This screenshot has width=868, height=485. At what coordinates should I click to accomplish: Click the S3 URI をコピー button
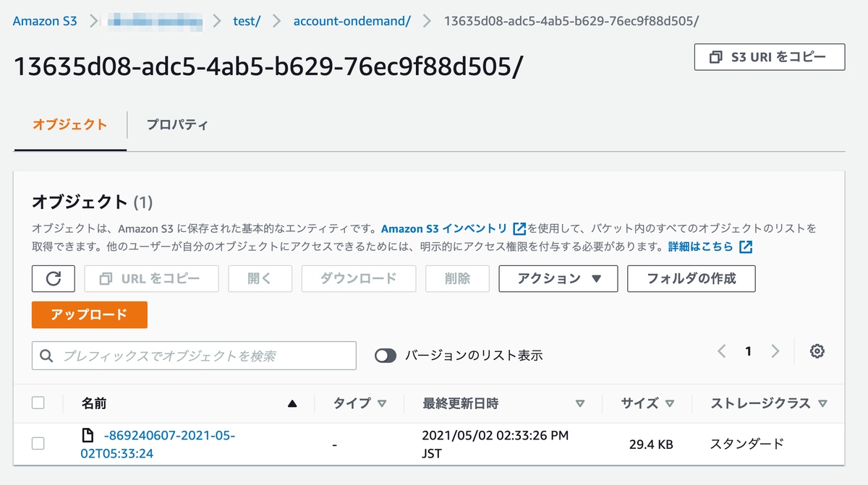point(770,57)
